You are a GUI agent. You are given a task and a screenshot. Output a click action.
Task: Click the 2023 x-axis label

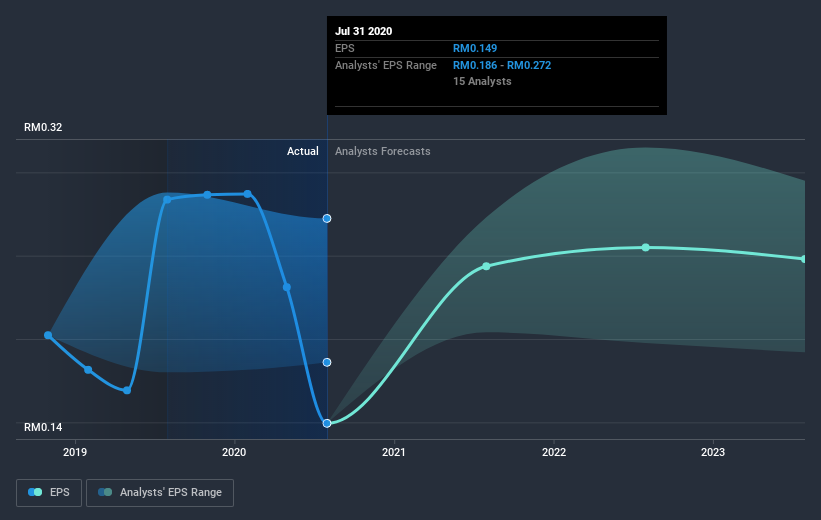713,452
